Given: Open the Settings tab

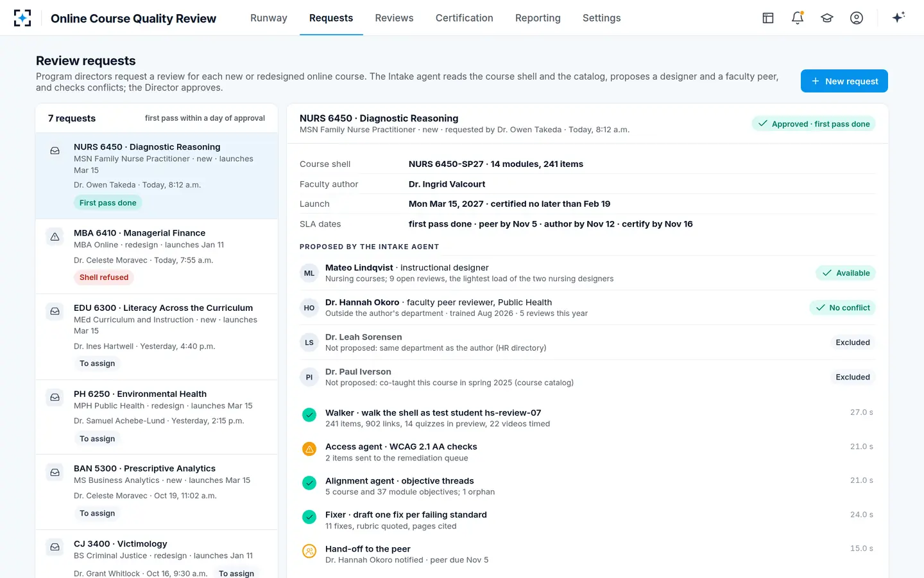Looking at the screenshot, I should (601, 18).
